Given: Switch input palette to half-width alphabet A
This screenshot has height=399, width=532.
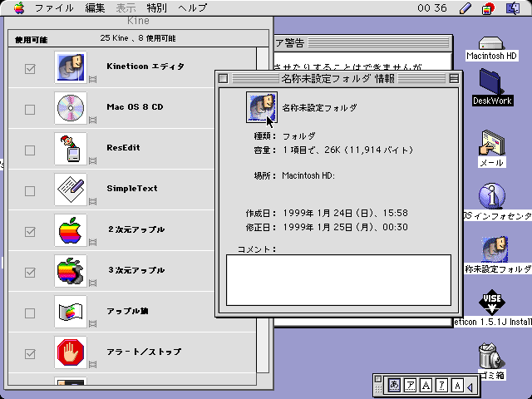Looking at the screenshot, I should pyautogui.click(x=457, y=386).
